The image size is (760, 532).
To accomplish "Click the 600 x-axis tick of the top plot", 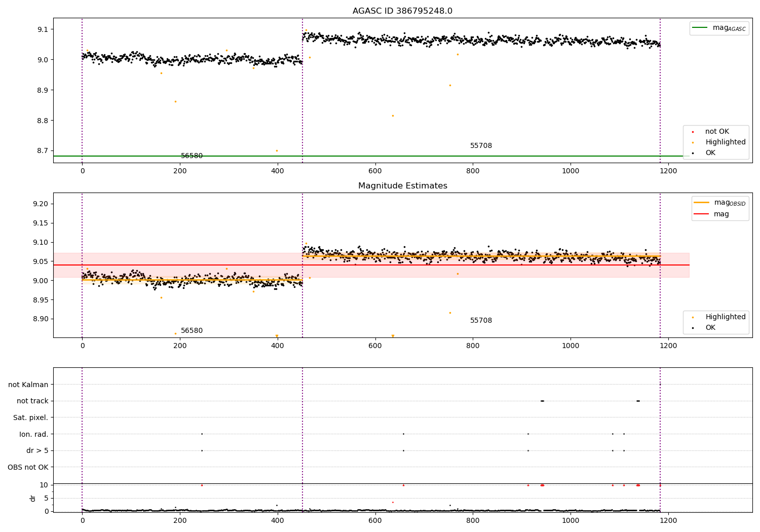I will 375,171.
